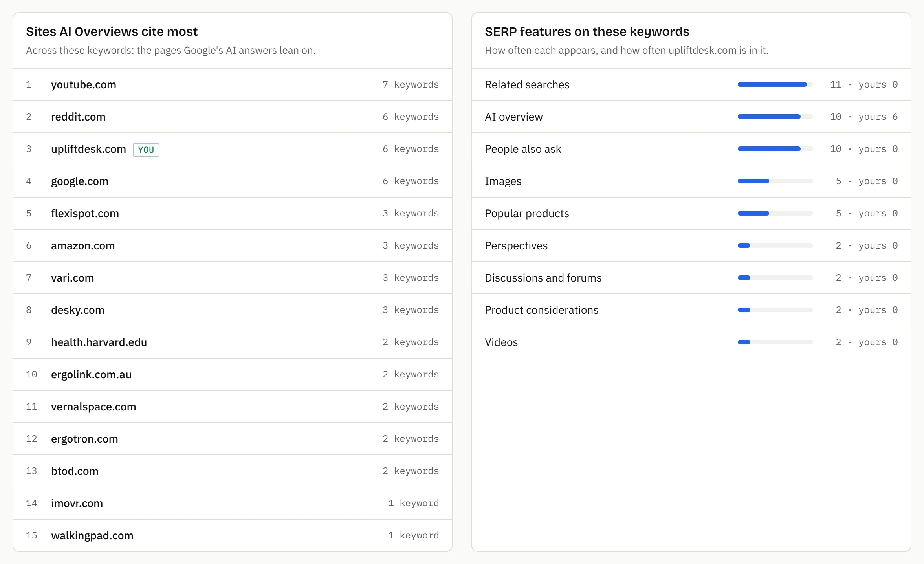
Task: Select the ergolink.com.au entry
Action: coord(233,374)
